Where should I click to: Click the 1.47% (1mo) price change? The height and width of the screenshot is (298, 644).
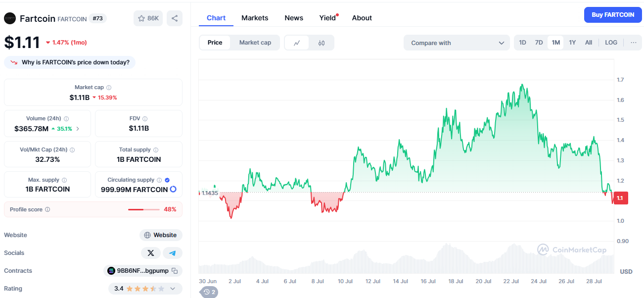pyautogui.click(x=66, y=43)
